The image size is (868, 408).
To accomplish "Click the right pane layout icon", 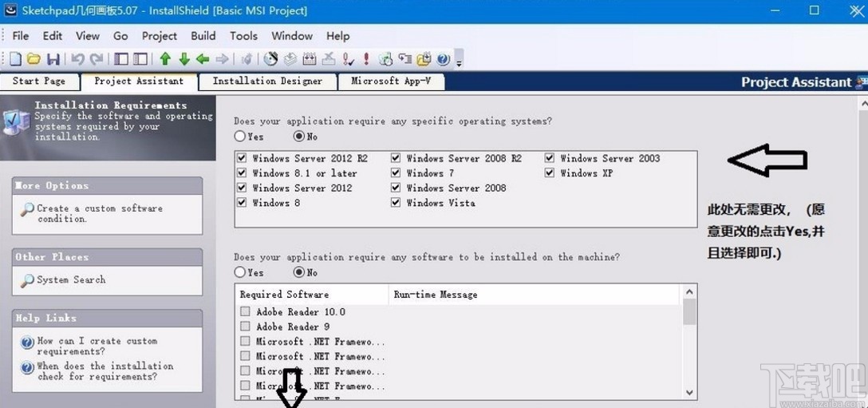I will [140, 59].
